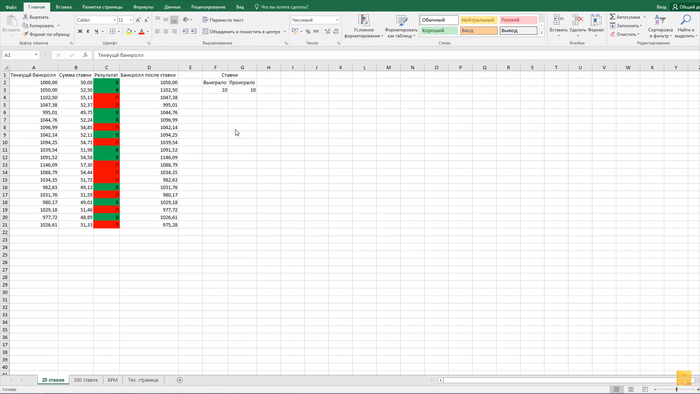
Task: Open the Calibri font name dropdown
Action: (115, 20)
